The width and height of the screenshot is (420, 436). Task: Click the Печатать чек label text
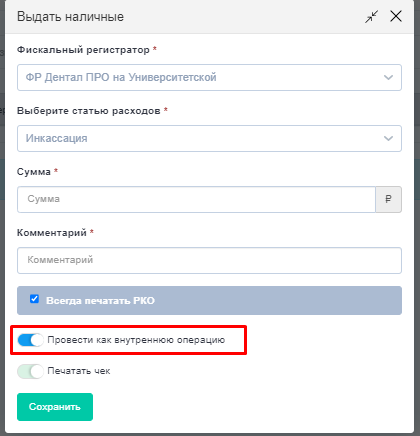[79, 371]
